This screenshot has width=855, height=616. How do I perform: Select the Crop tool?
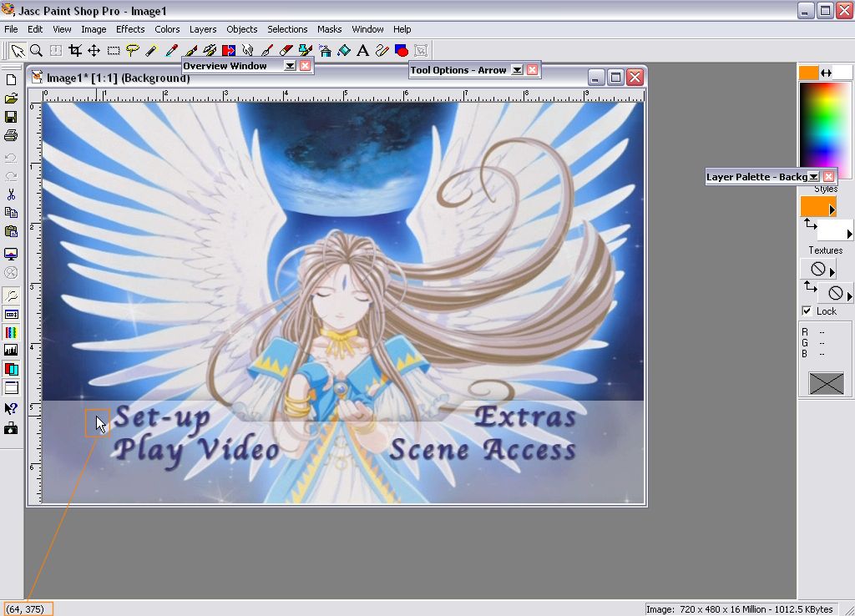[75, 51]
